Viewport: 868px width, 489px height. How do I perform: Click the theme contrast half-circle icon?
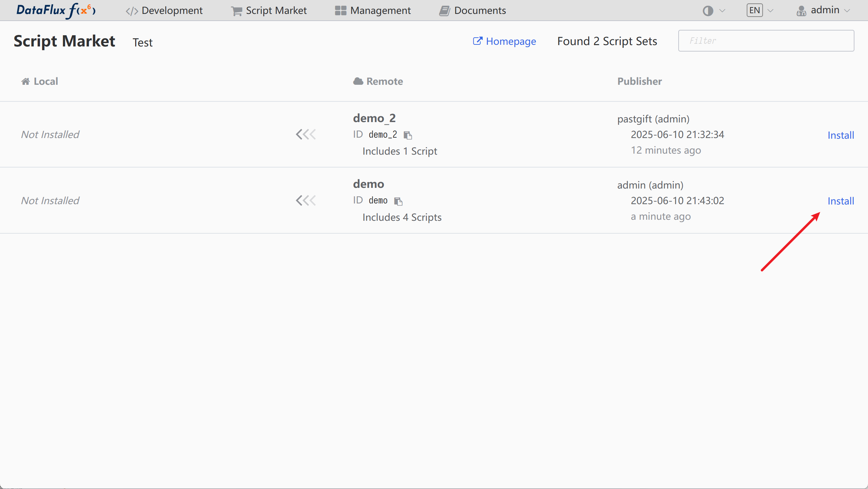[708, 11]
